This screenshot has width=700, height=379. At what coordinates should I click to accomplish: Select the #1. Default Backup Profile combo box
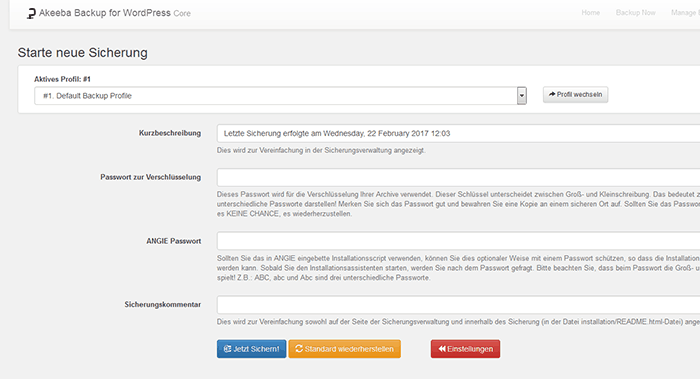(x=280, y=96)
